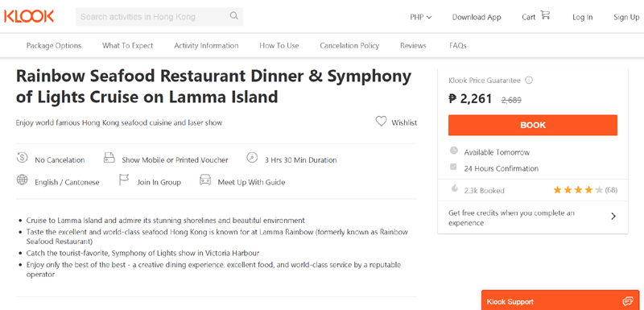Expand the free credits chevron arrow
644x310 pixels.
pyautogui.click(x=613, y=217)
